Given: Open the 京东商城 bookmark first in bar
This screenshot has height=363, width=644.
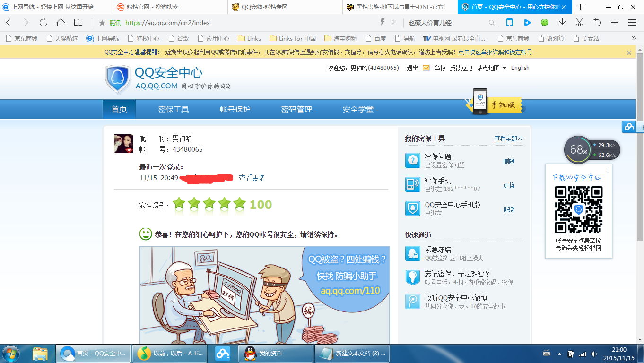Looking at the screenshot, I should pyautogui.click(x=21, y=38).
